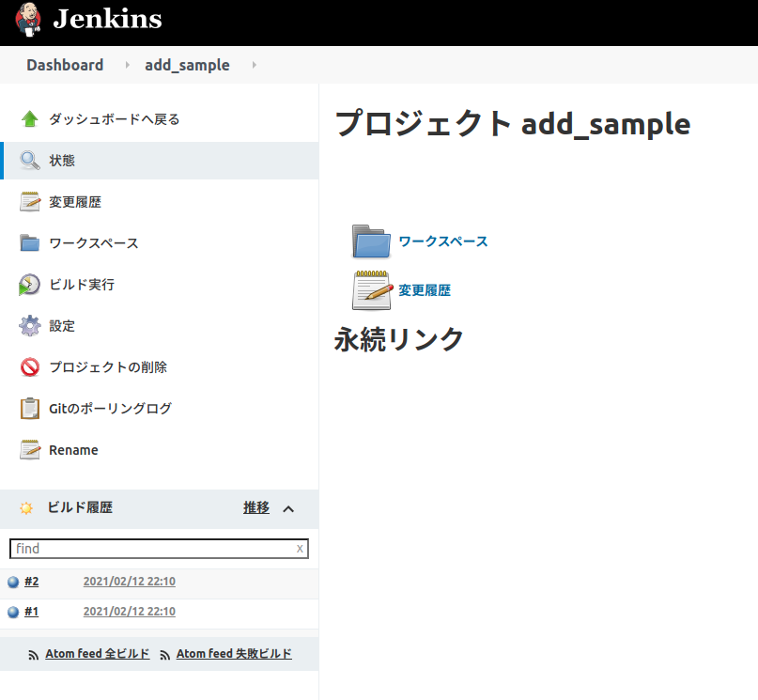Click the large notepad changes icon

coord(372,290)
